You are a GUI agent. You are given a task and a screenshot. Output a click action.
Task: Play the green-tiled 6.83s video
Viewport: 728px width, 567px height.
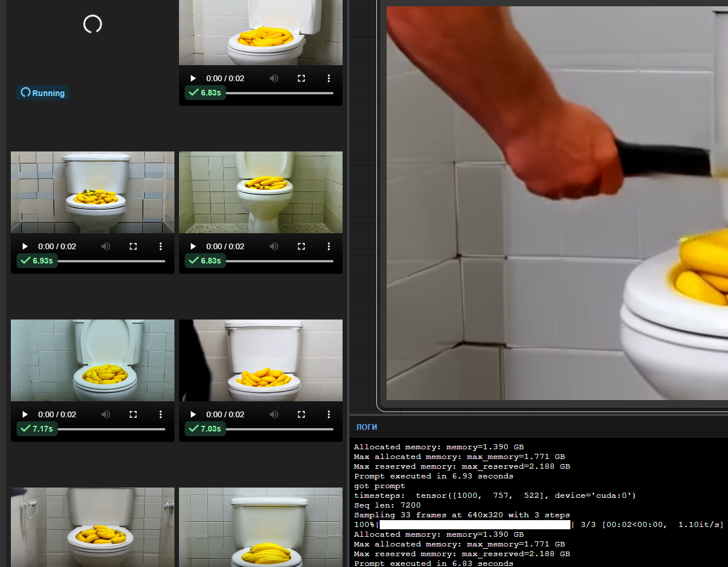[193, 246]
